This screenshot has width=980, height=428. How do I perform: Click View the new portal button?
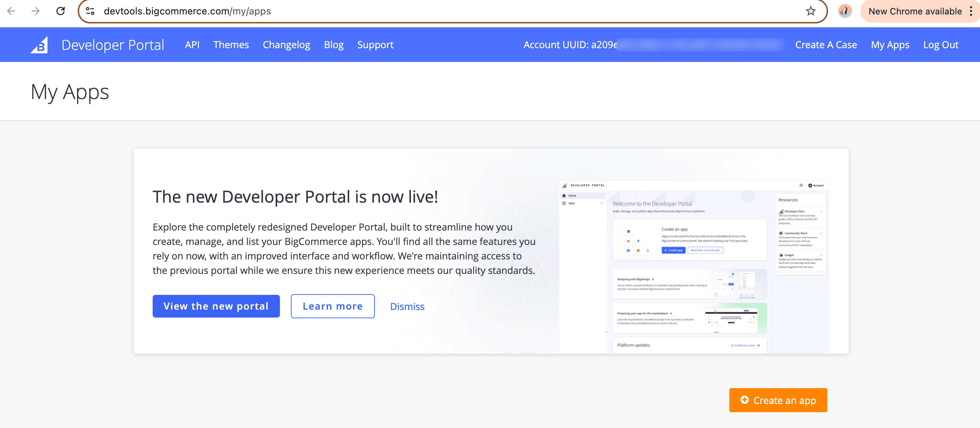216,306
